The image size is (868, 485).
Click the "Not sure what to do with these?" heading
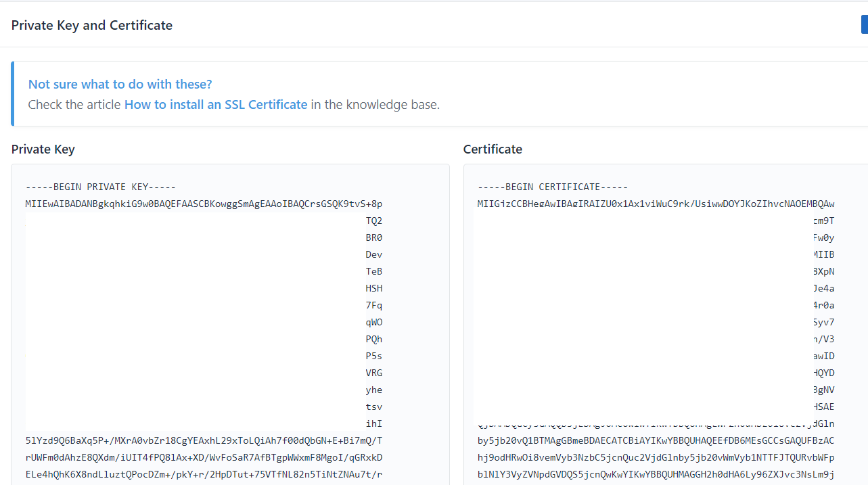click(120, 85)
